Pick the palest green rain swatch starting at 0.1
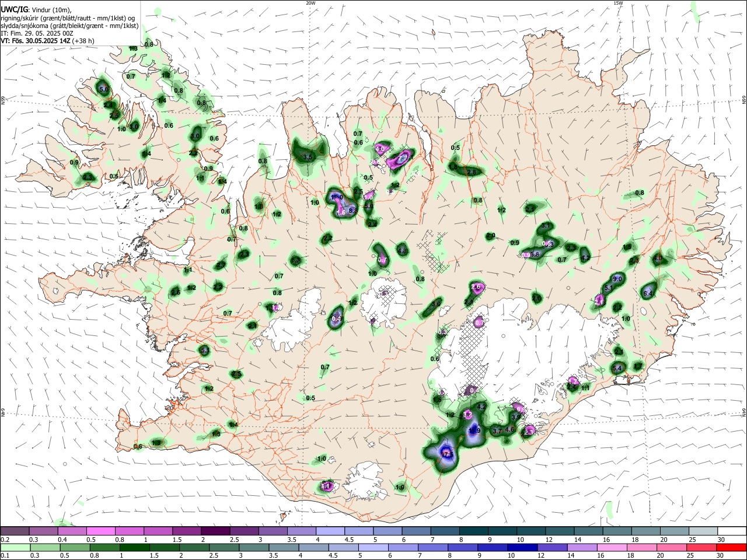The width and height of the screenshot is (747, 560). pyautogui.click(x=15, y=548)
